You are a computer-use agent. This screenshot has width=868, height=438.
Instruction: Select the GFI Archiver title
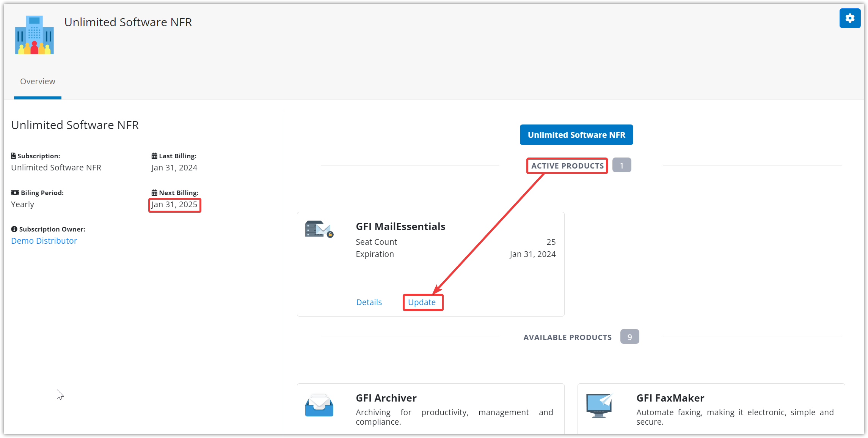pos(386,398)
